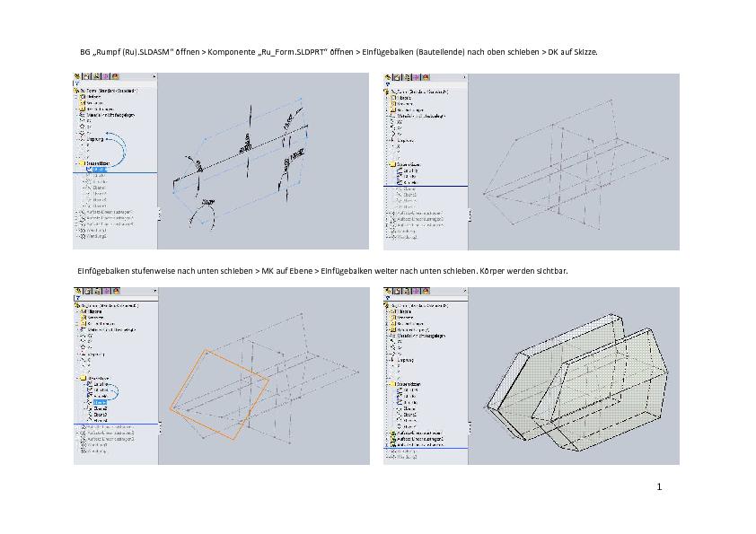Open DisplayManager tab in grey wireframe view
Screen dimensions: 756x534
(x=426, y=77)
